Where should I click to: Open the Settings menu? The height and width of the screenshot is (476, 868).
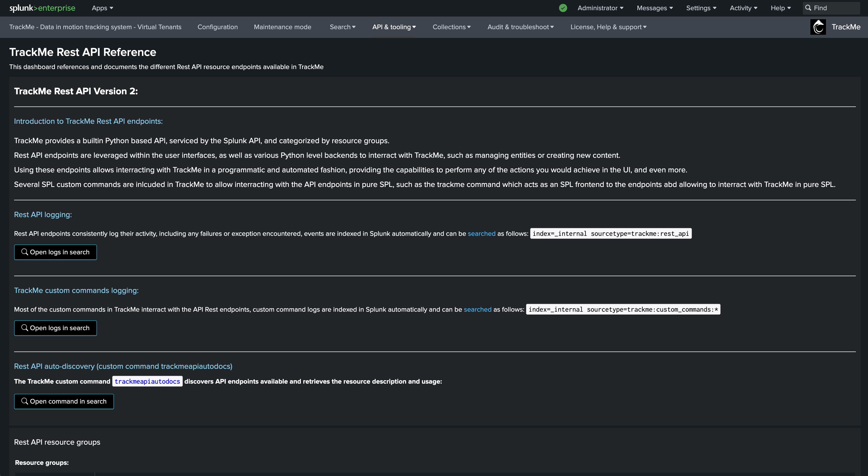tap(701, 8)
